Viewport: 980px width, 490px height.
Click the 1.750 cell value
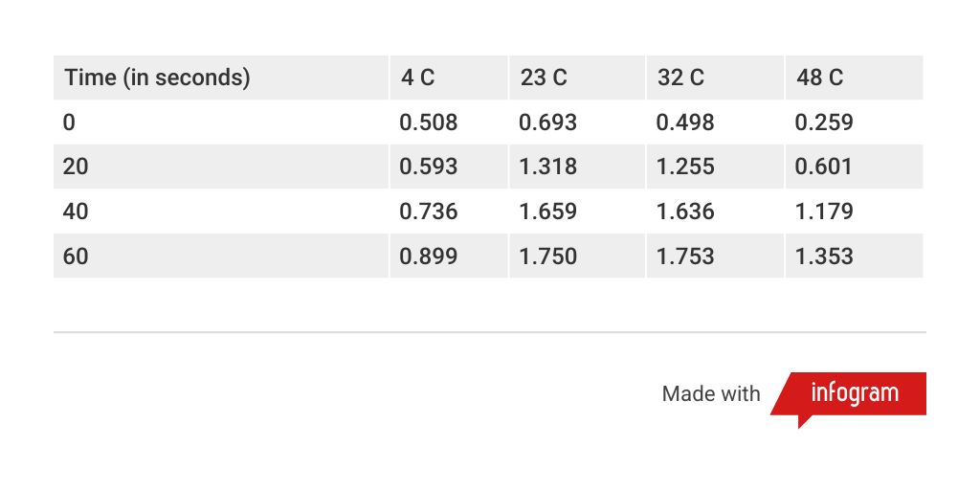point(547,256)
